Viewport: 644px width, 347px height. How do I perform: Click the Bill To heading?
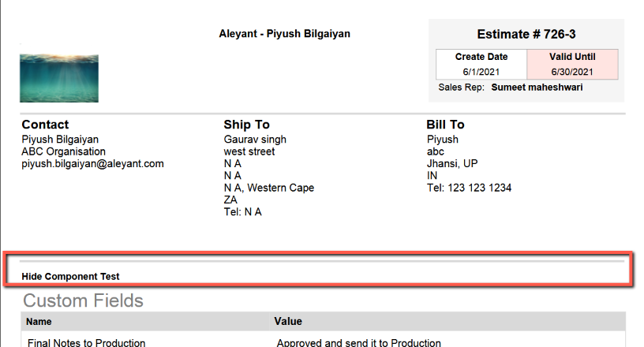445,125
